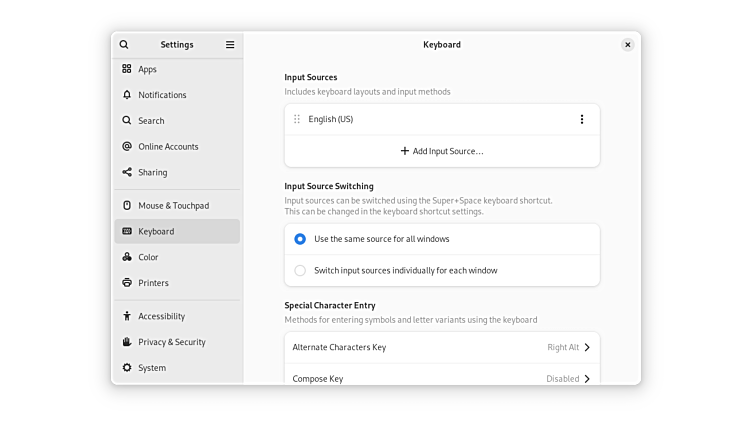752x423 pixels.
Task: Close the Settings window
Action: tap(627, 45)
